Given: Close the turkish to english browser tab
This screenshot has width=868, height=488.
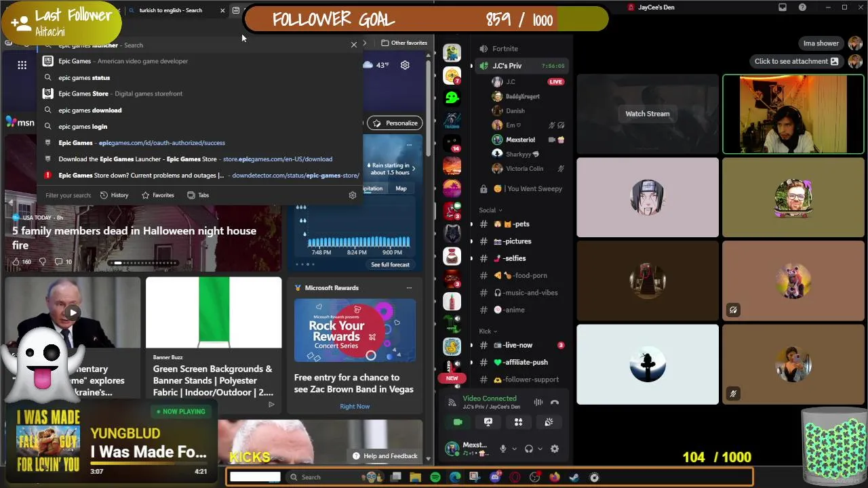Looking at the screenshot, I should click(x=222, y=11).
